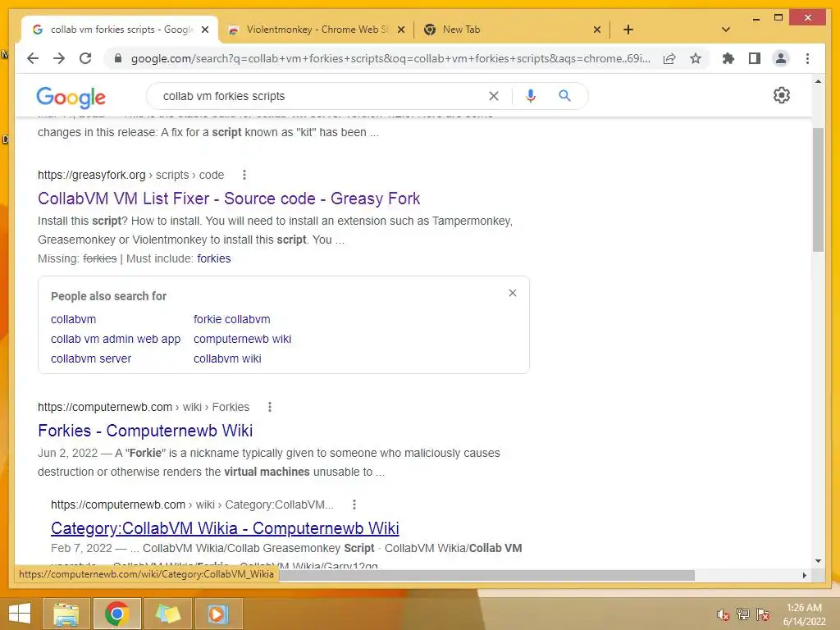840x630 pixels.
Task: Open Action Center flag icon
Action: (x=763, y=614)
